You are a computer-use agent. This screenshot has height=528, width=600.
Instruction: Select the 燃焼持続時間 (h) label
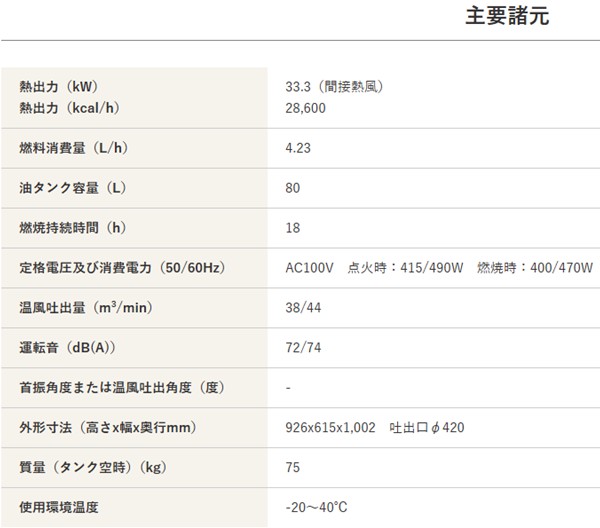[72, 227]
